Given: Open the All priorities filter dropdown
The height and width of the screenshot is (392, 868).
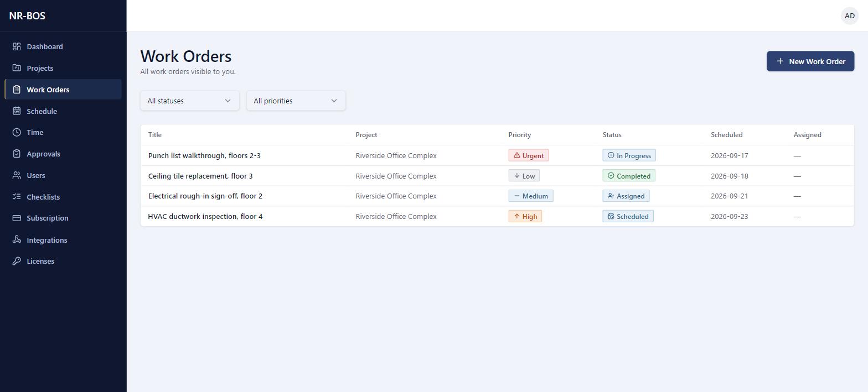Looking at the screenshot, I should [296, 101].
